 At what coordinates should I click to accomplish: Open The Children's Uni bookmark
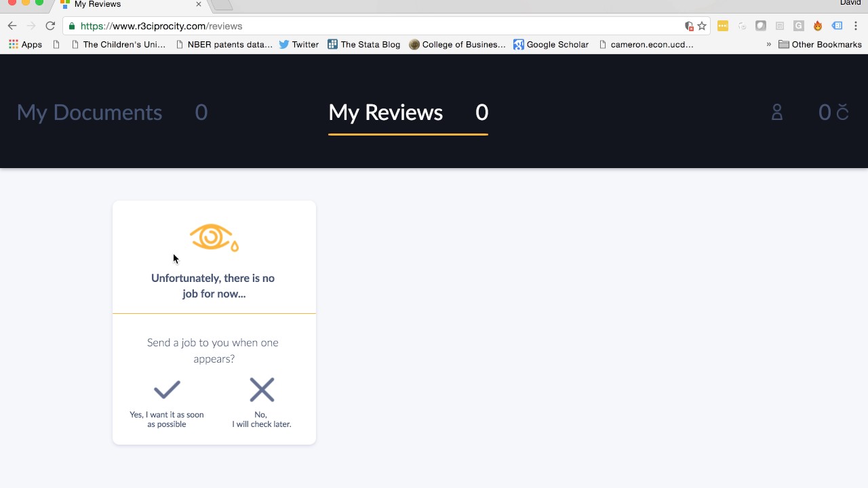tap(119, 44)
